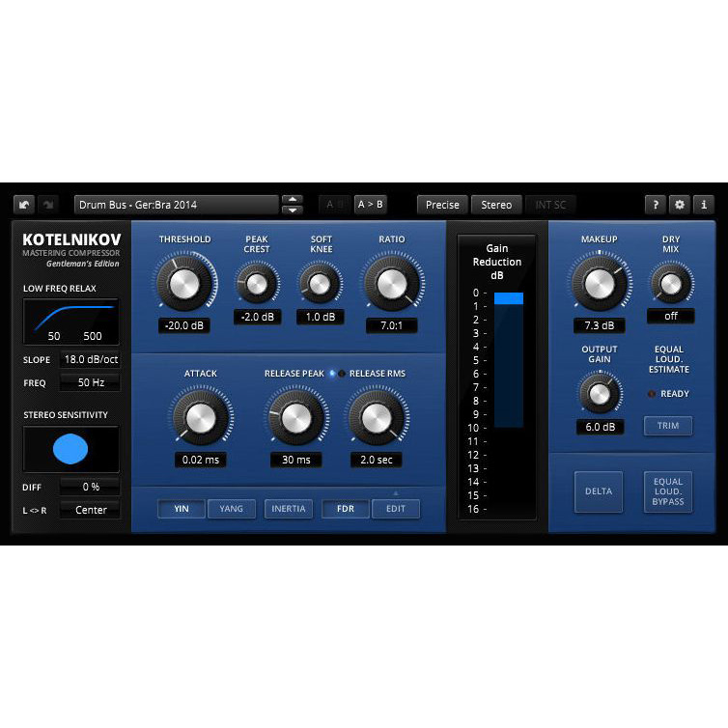Click the EDIT button

click(396, 509)
